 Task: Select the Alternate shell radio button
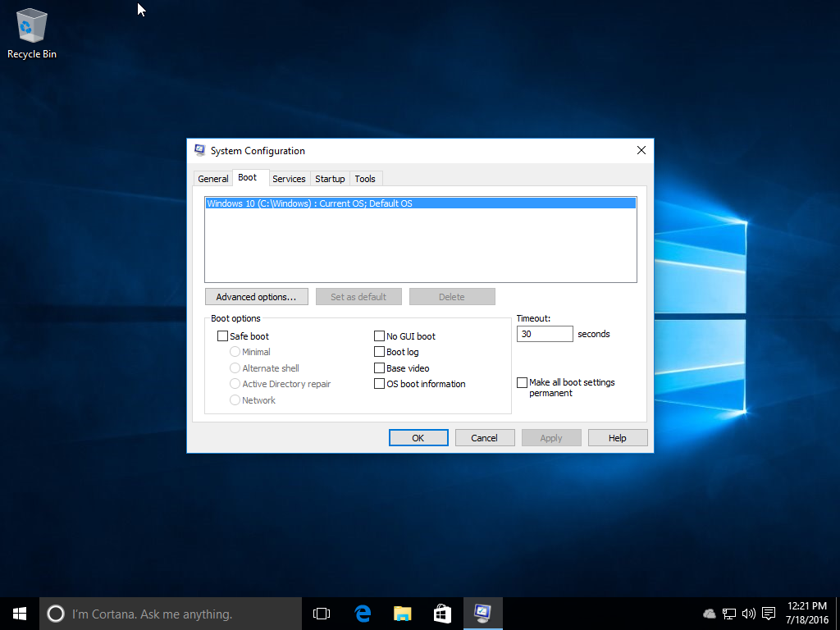[x=235, y=368]
